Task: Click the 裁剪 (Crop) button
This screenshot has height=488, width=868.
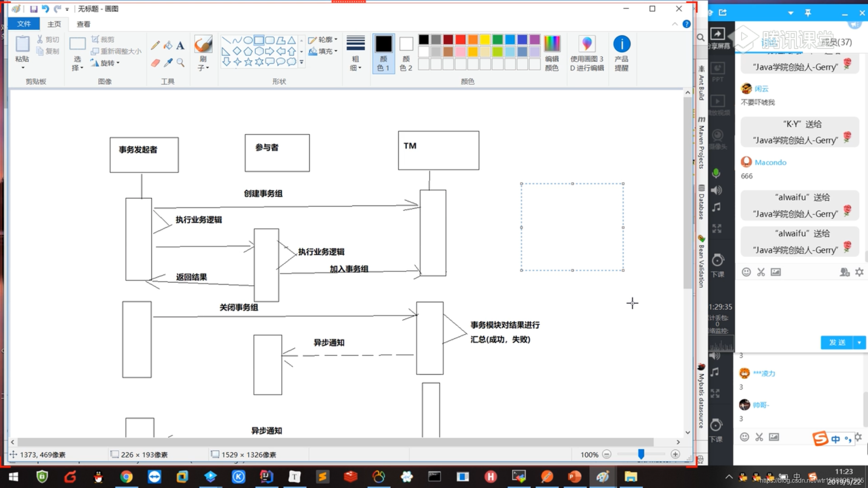Action: (x=103, y=39)
